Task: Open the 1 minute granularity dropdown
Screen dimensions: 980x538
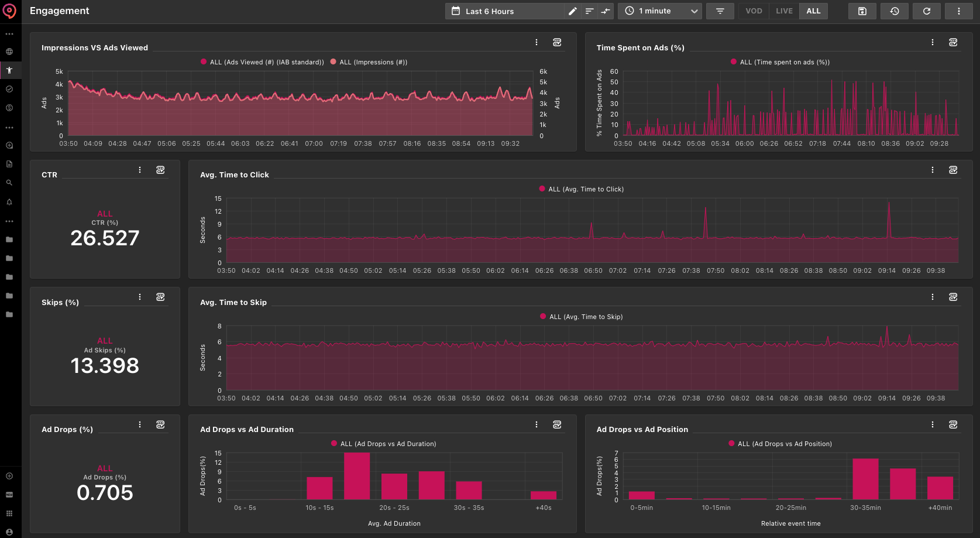Action: [x=660, y=11]
